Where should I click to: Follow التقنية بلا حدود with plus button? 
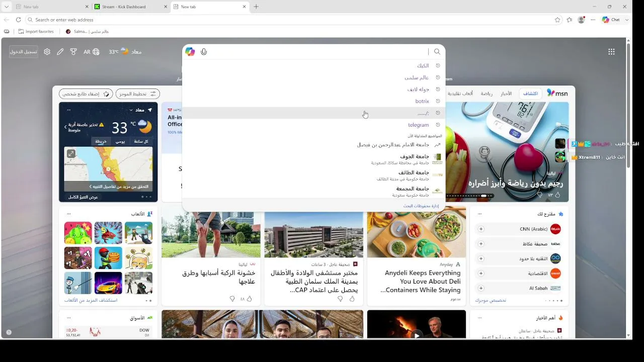point(481,258)
